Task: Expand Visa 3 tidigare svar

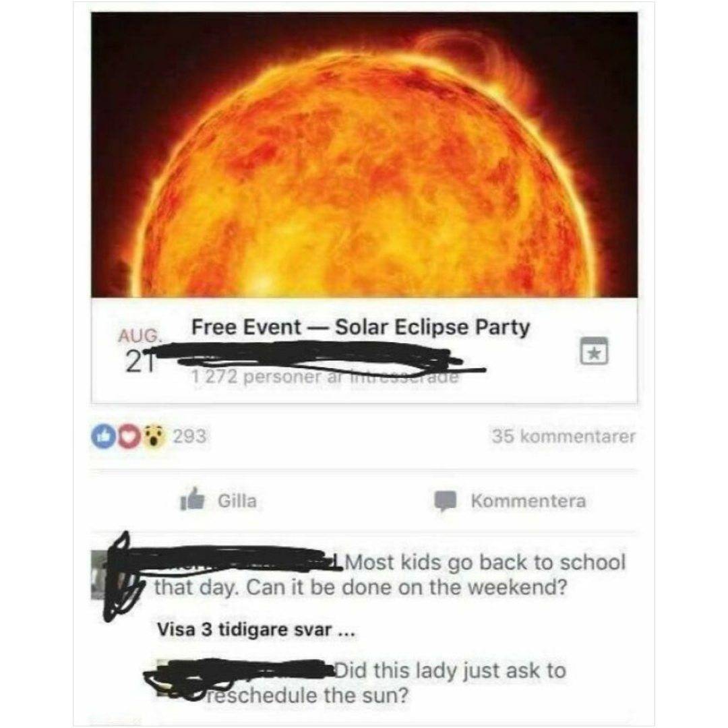Action: 256,630
